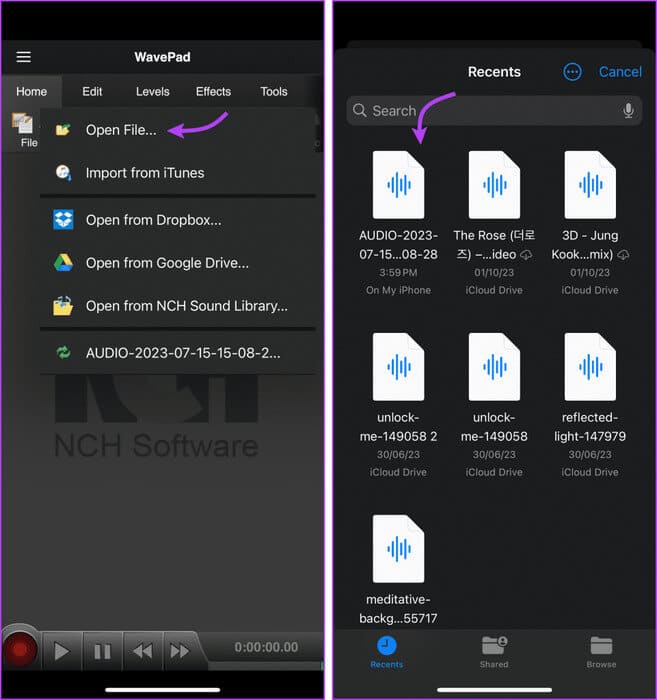
Task: Switch to the Shared bottom tab
Action: (x=494, y=652)
